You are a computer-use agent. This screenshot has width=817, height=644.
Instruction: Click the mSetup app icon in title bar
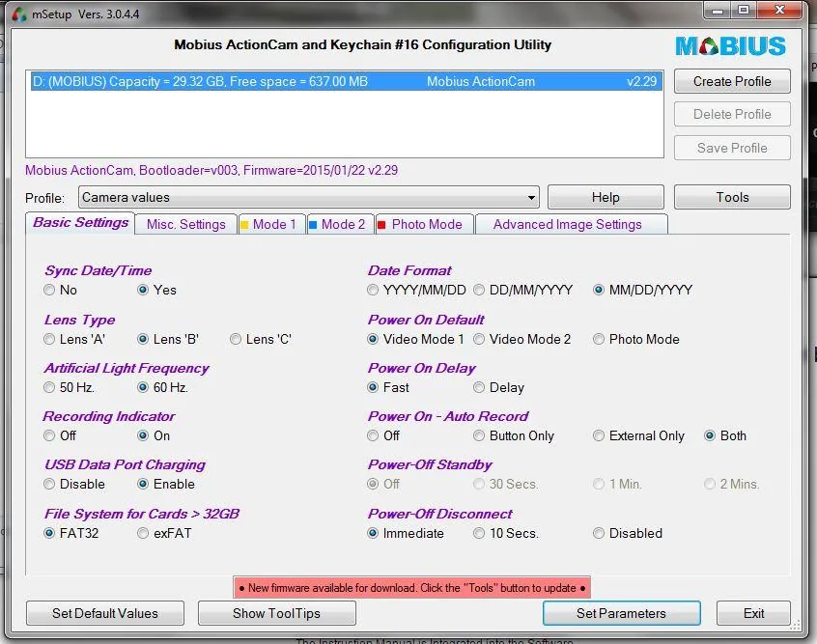click(x=18, y=14)
